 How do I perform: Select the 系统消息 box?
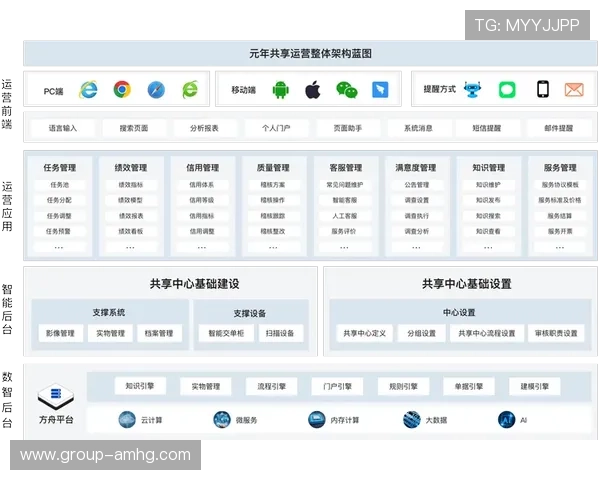pos(418,128)
